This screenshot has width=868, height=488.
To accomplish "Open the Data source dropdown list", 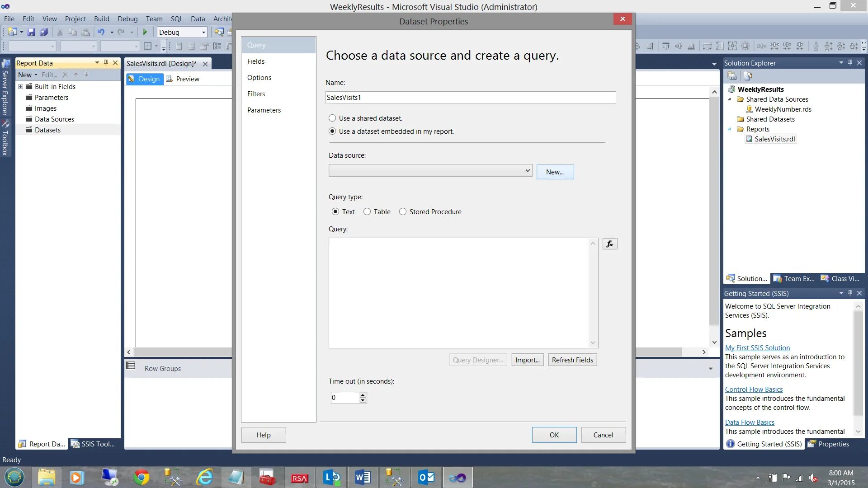I will click(x=527, y=171).
